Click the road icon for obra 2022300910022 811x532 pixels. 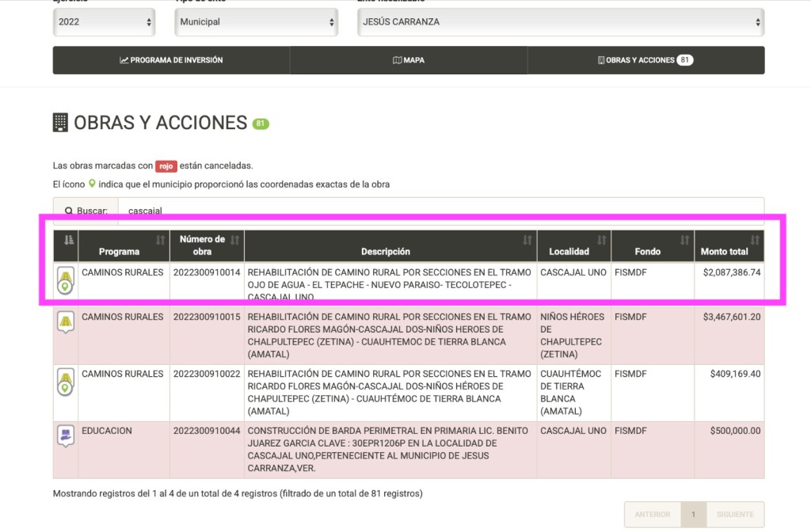(x=66, y=381)
